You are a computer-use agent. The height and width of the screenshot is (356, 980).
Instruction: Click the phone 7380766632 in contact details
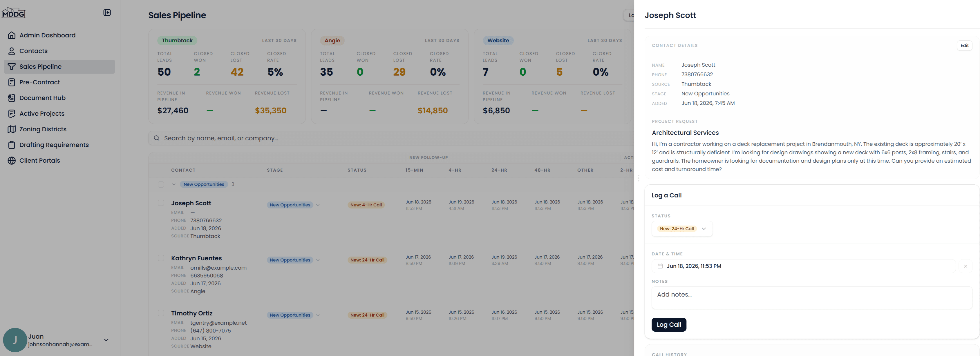click(697, 75)
